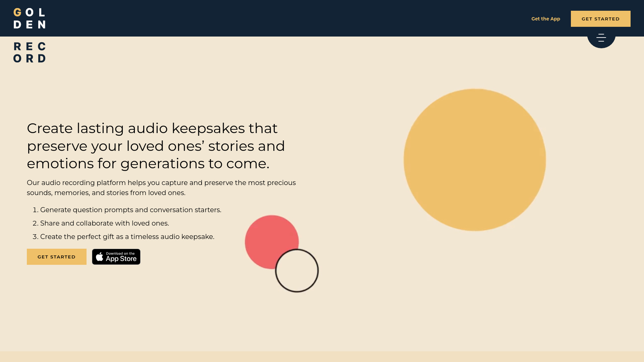Click the Download on the App Store button
The height and width of the screenshot is (362, 644).
coord(116,256)
